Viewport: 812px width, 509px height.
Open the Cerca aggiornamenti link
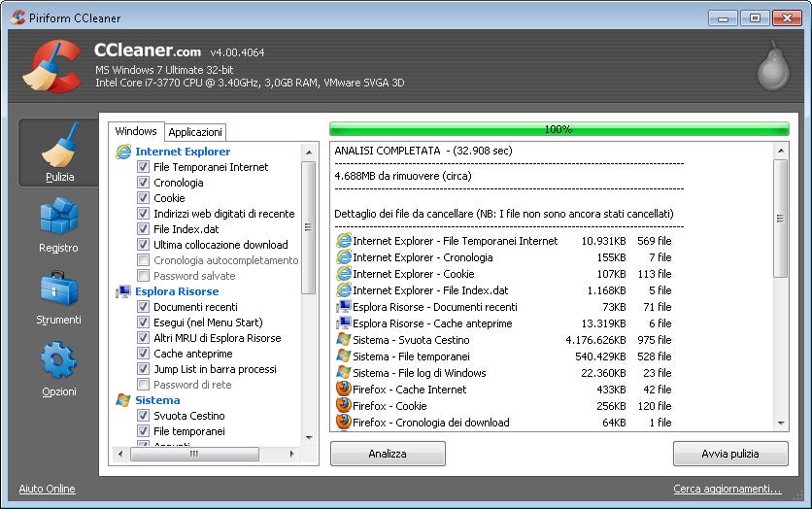point(727,489)
